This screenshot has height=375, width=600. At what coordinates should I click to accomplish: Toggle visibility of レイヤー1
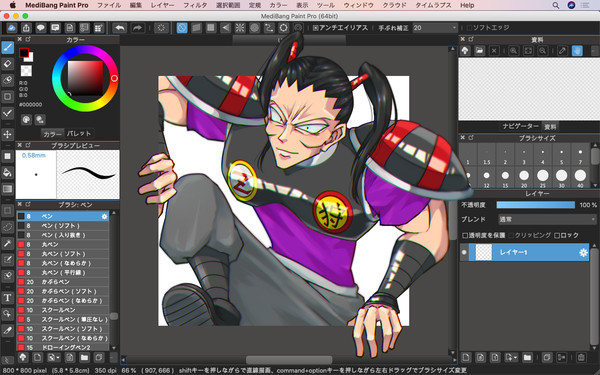464,253
